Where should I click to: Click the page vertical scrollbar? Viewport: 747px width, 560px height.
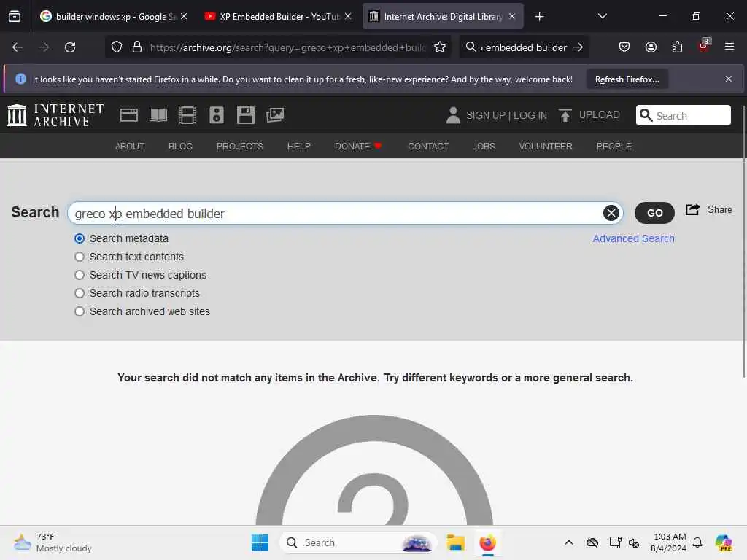coord(743,242)
